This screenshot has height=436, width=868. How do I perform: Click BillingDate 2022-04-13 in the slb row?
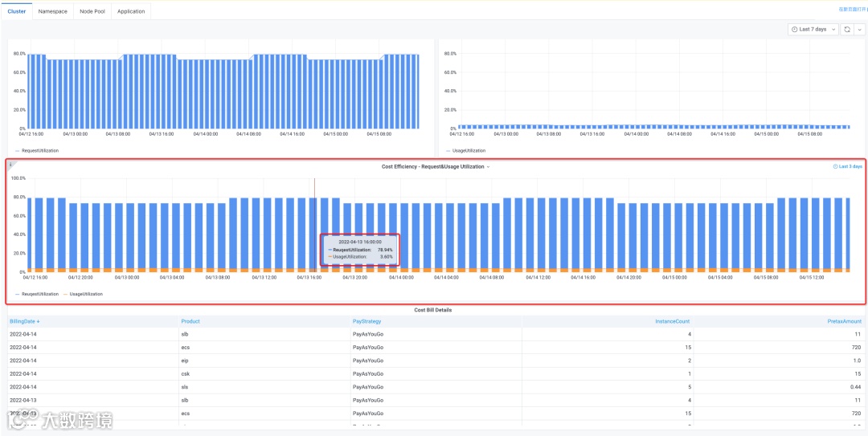point(23,401)
